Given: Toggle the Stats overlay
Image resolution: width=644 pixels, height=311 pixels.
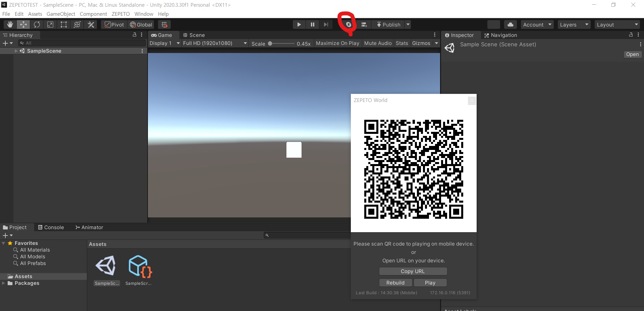Looking at the screenshot, I should [402, 43].
